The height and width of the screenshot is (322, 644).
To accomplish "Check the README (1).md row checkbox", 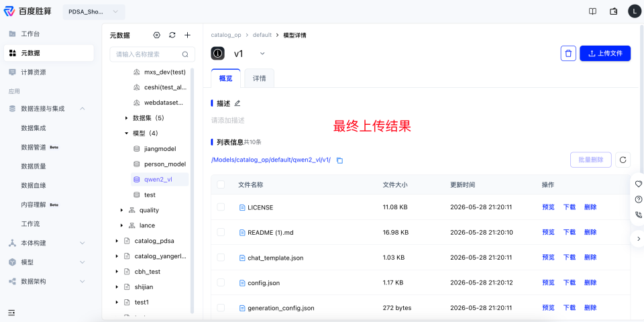I will pyautogui.click(x=221, y=232).
